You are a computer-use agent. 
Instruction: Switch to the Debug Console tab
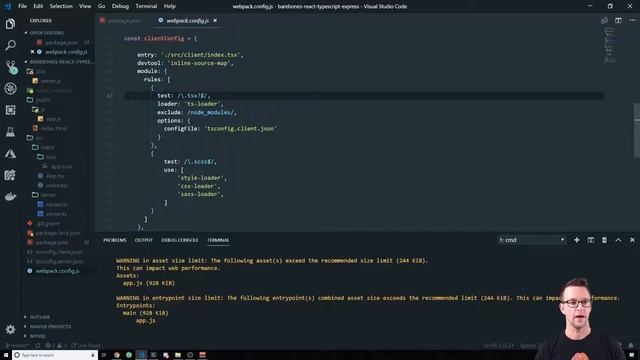tap(180, 240)
